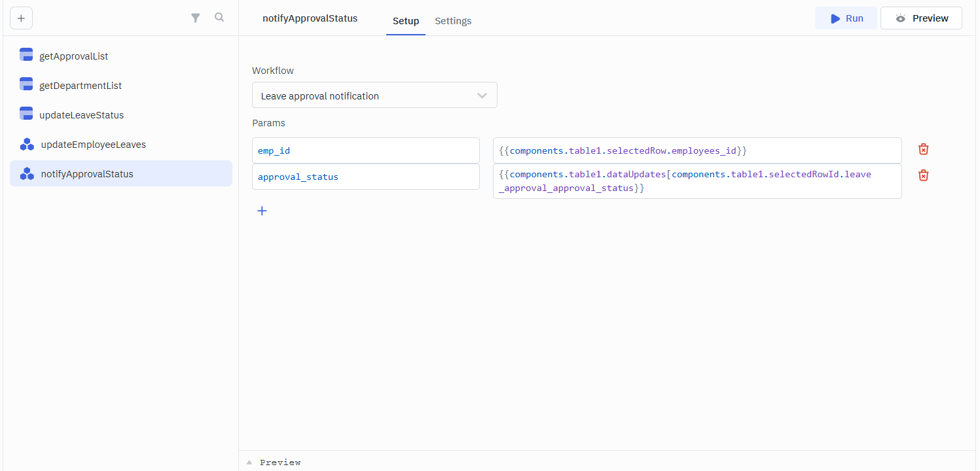This screenshot has height=471, width=980.
Task: Add a new param with plus icon
Action: [x=262, y=211]
